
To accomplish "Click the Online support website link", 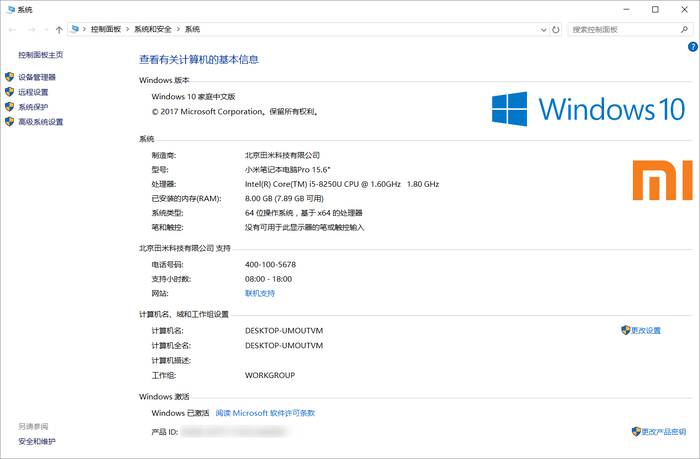I will click(x=260, y=293).
